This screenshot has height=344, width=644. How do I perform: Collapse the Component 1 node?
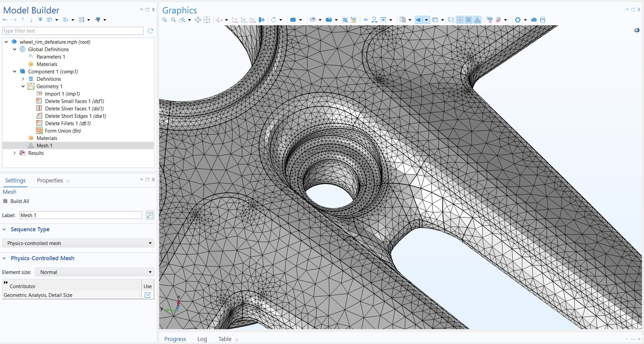click(14, 72)
